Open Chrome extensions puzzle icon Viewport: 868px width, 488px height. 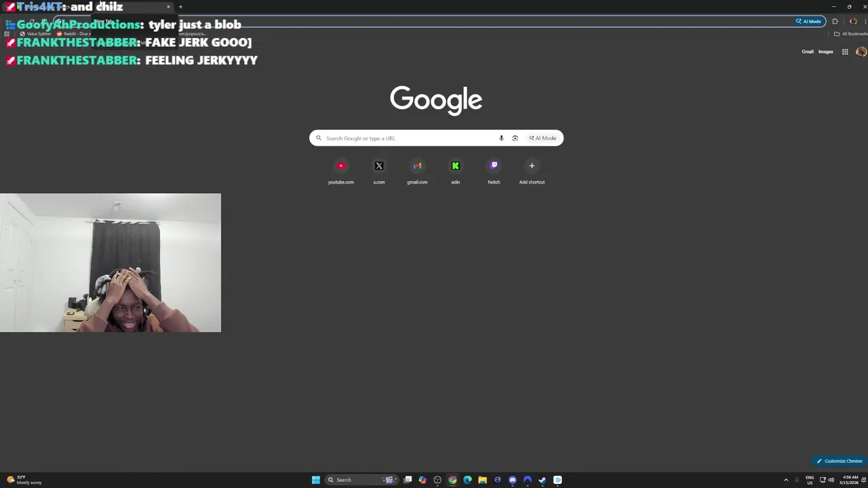click(835, 21)
